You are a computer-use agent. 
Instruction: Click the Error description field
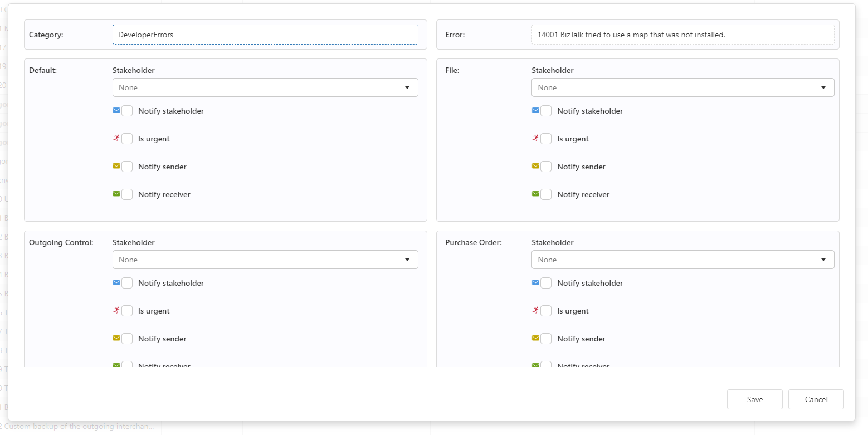[x=682, y=35]
